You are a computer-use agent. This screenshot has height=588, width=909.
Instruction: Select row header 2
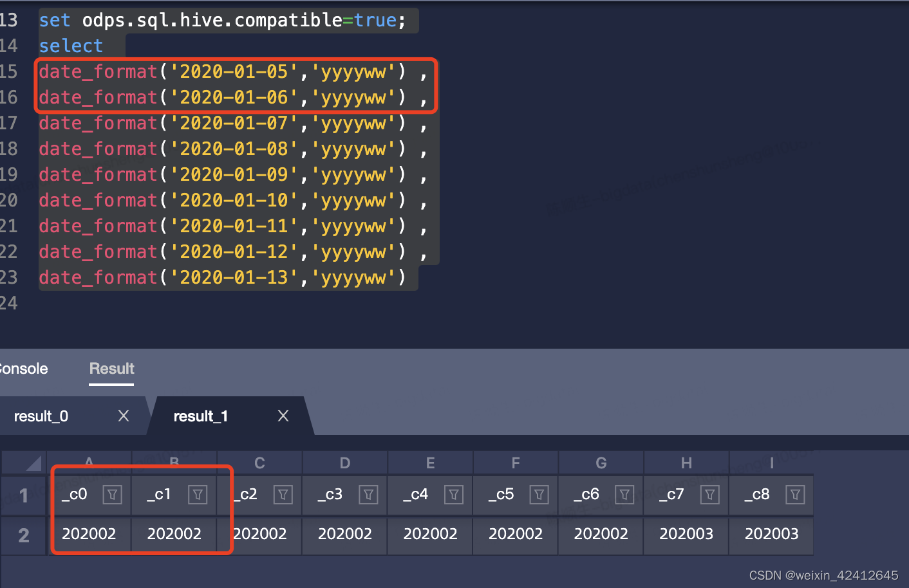click(x=24, y=535)
